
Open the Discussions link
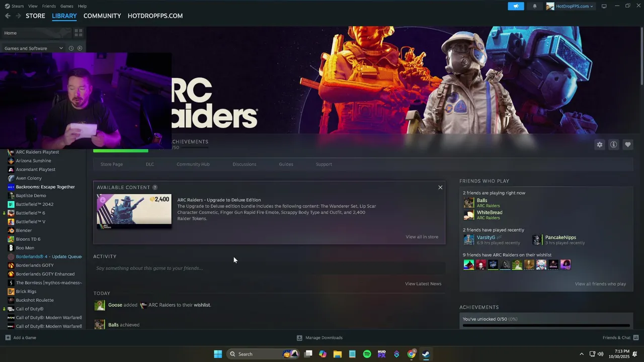coord(245,164)
